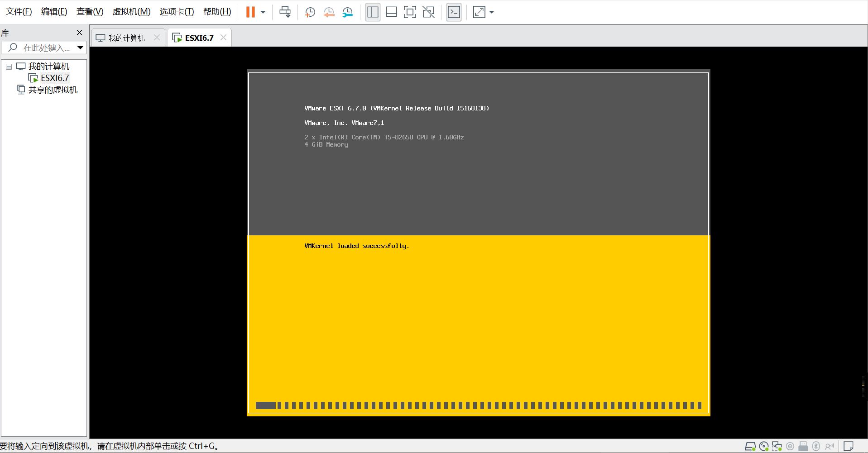The height and width of the screenshot is (453, 868).
Task: Open the 选项卡(T) menu
Action: pyautogui.click(x=177, y=12)
